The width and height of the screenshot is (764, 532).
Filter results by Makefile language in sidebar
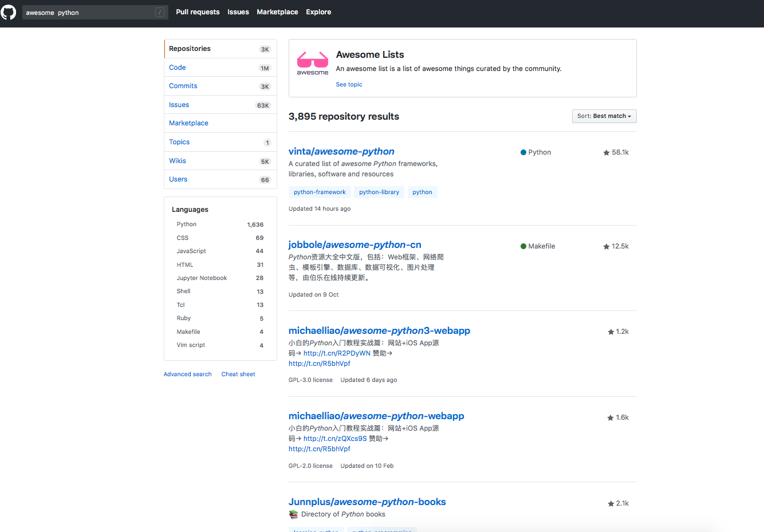[x=220, y=332]
